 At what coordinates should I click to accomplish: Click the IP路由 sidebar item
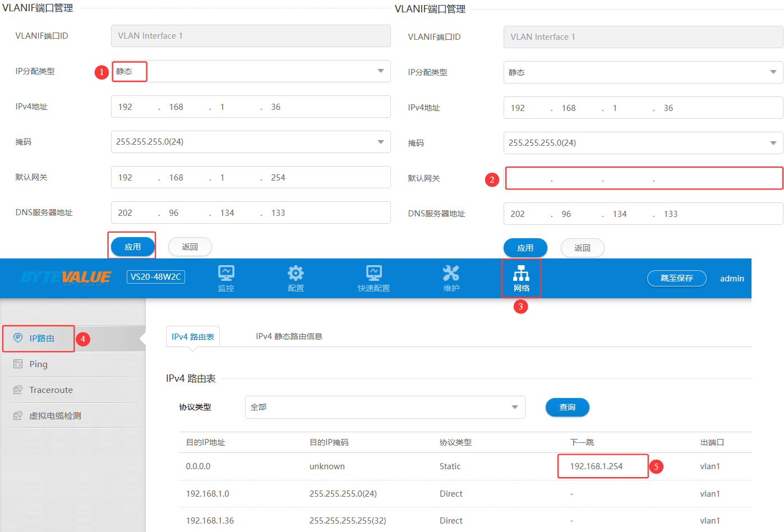point(41,338)
